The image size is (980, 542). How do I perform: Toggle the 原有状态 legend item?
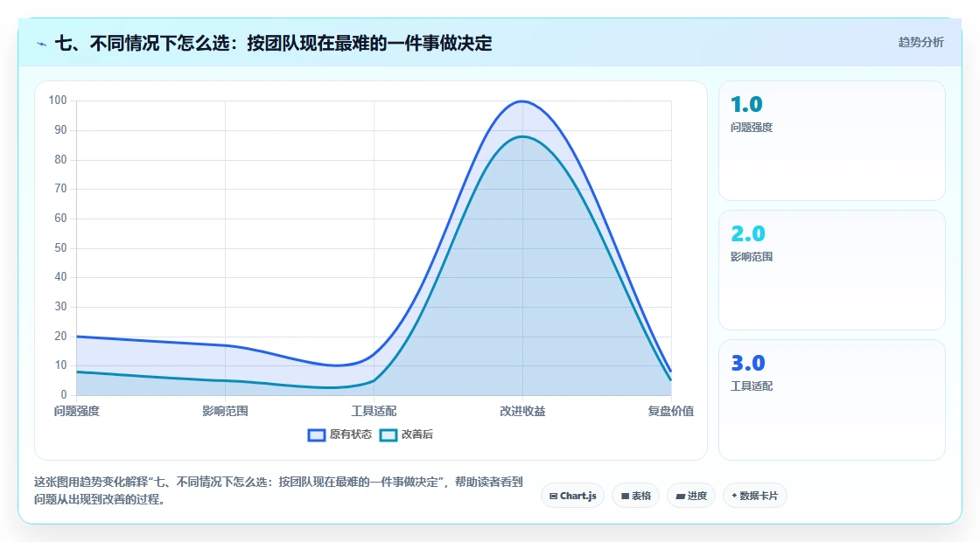pyautogui.click(x=340, y=434)
